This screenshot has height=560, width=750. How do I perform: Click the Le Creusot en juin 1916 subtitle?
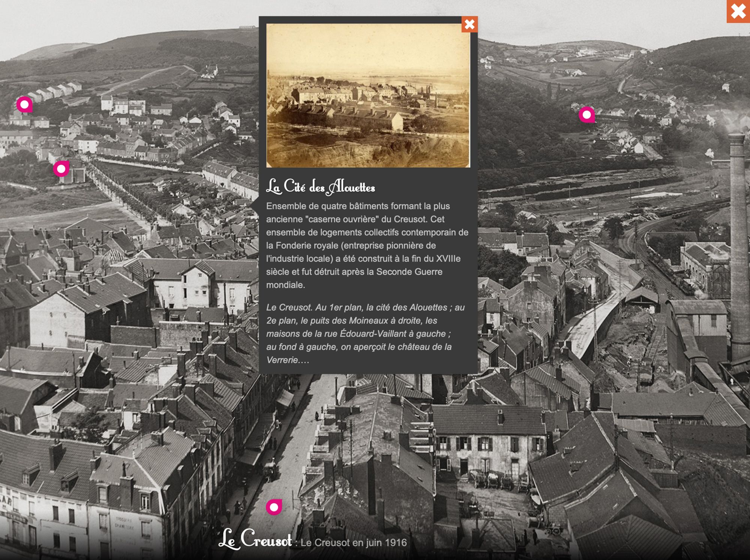click(354, 542)
